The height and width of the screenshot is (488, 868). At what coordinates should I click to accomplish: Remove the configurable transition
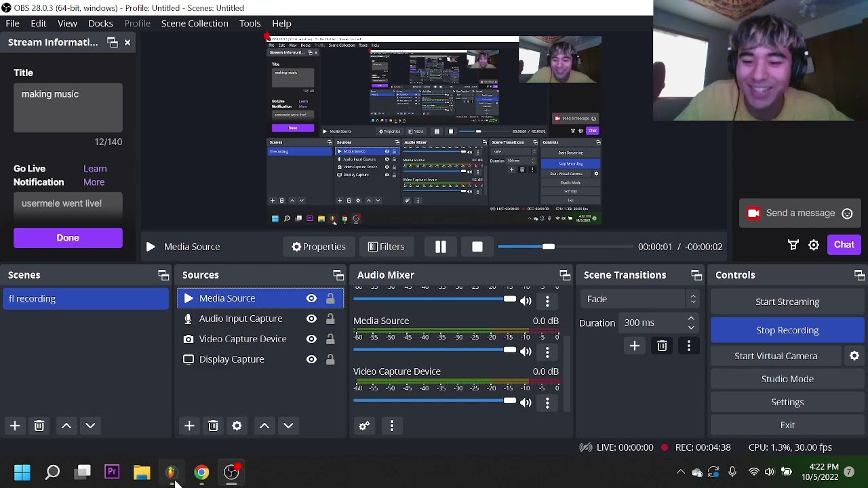click(662, 346)
